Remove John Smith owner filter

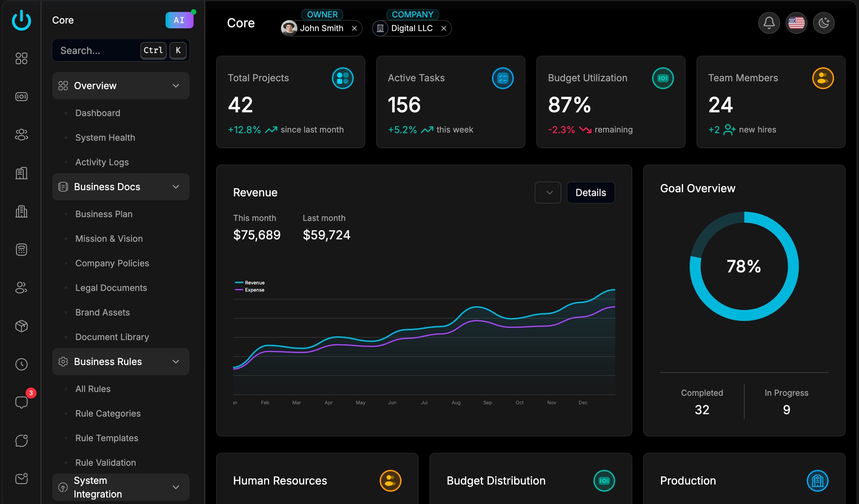click(354, 28)
